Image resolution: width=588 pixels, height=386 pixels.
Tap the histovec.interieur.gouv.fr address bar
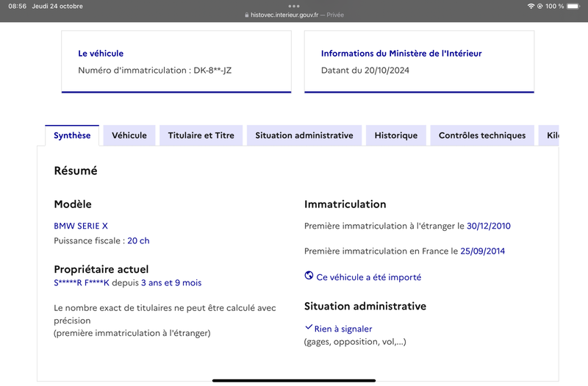(x=294, y=15)
